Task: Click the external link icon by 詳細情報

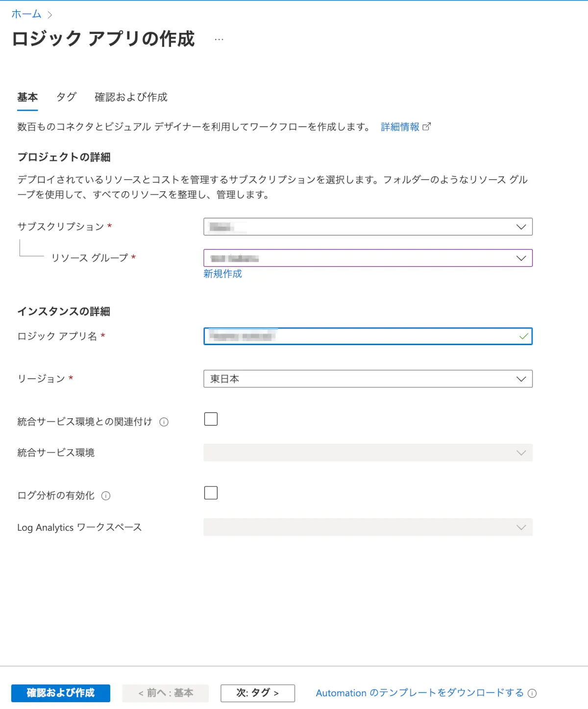Action: [427, 127]
